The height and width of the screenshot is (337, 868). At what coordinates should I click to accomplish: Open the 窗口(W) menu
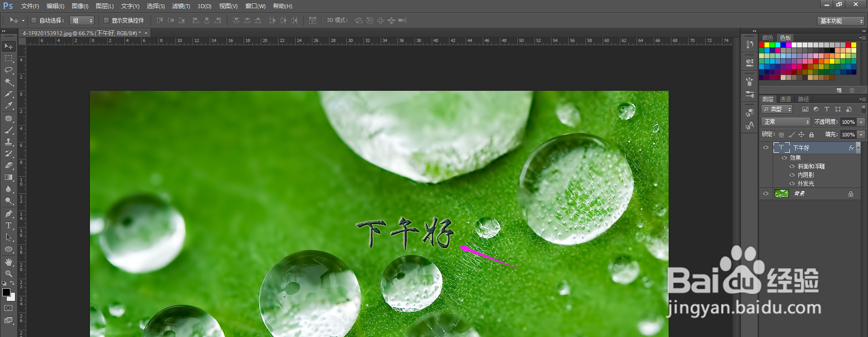click(x=255, y=6)
